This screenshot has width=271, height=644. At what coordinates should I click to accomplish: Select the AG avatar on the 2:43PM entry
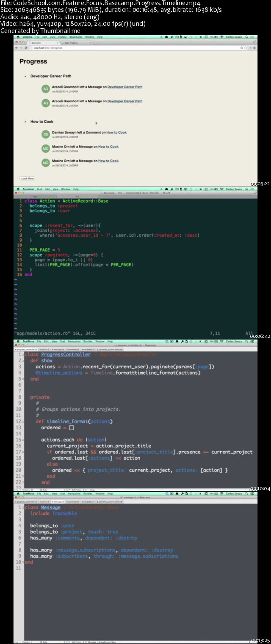click(45, 88)
